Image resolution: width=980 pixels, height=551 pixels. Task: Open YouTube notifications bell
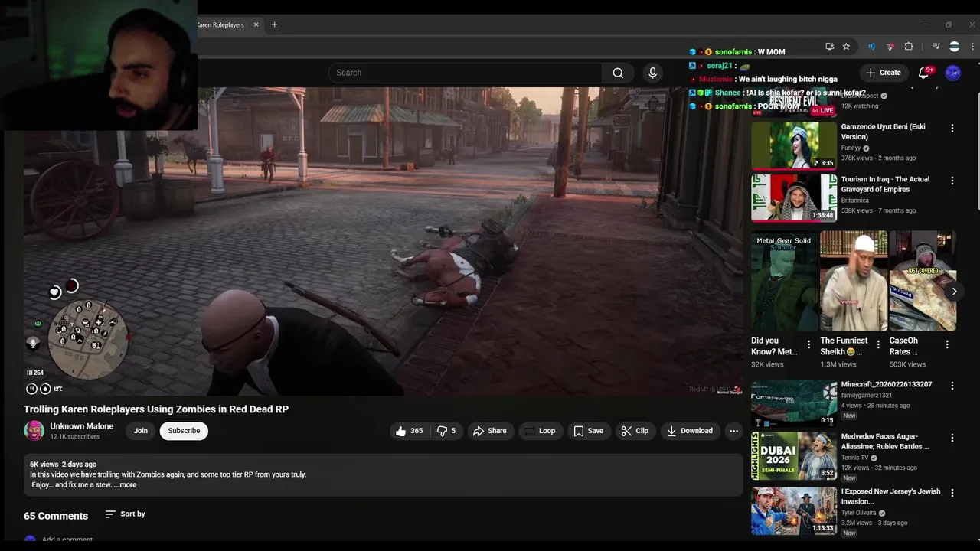924,73
